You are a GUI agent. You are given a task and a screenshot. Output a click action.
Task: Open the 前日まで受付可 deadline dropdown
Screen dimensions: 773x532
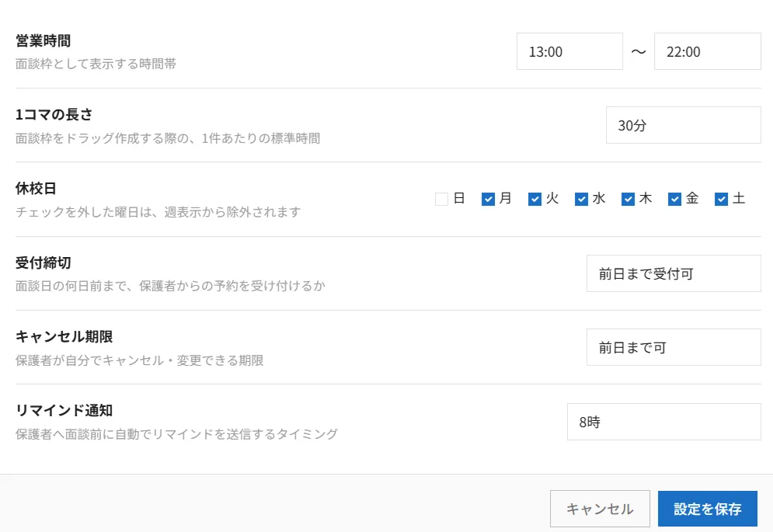[674, 273]
